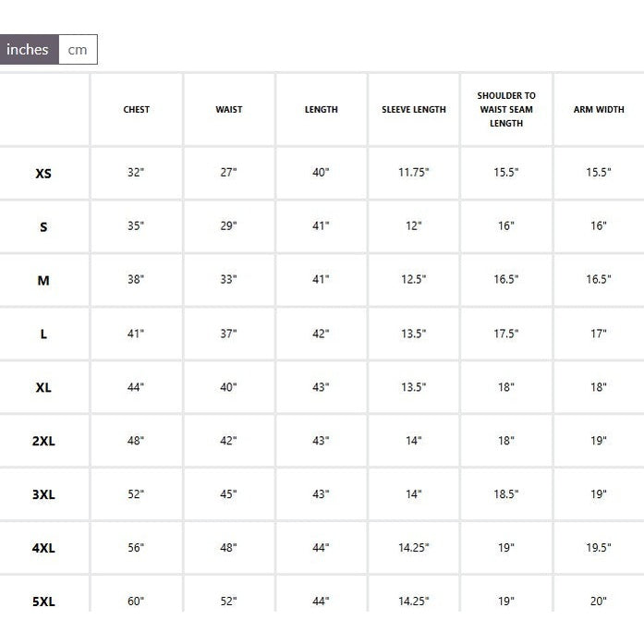Click the 5XL size row label
This screenshot has height=644, width=644.
pyautogui.click(x=43, y=601)
